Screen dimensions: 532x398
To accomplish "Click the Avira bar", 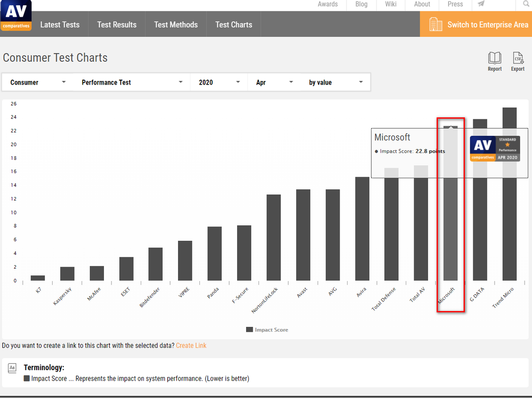I will 362,228.
